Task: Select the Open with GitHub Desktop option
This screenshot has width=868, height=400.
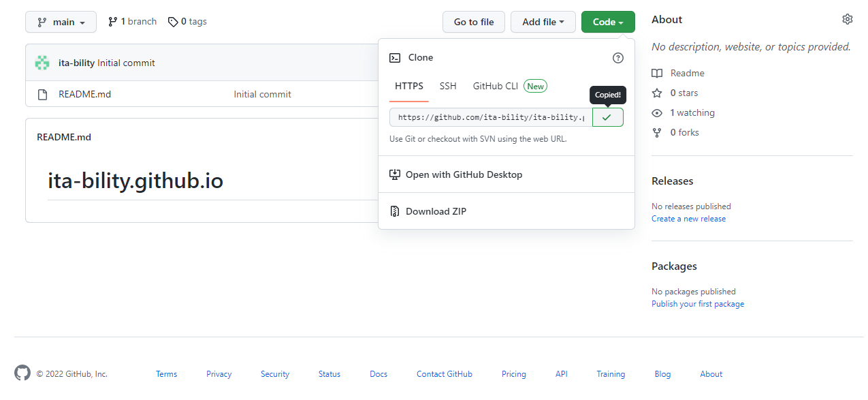Action: click(x=464, y=174)
